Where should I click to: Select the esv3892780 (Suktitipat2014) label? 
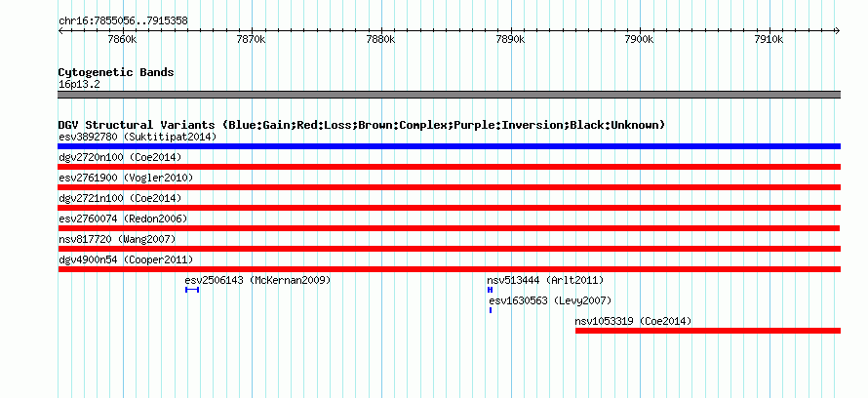pyautogui.click(x=138, y=137)
